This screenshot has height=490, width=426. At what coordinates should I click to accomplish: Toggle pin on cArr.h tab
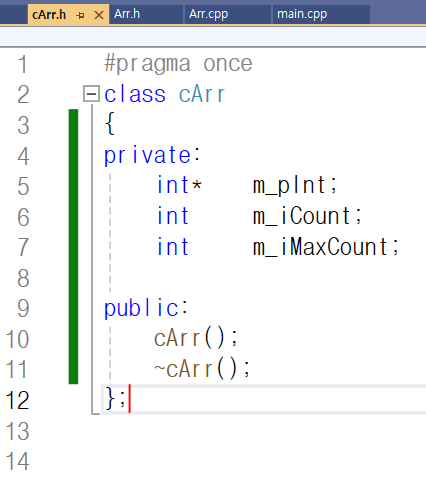80,15
